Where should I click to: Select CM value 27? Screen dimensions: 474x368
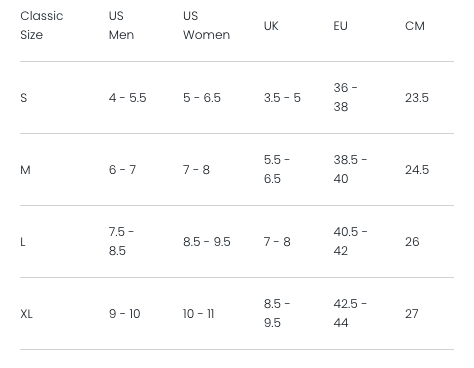click(412, 314)
